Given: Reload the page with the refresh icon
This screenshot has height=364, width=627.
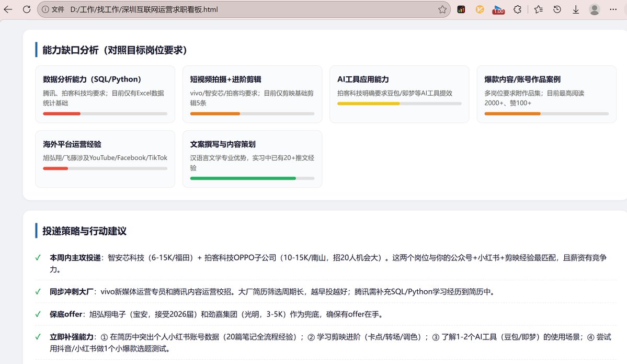Looking at the screenshot, I should point(27,9).
